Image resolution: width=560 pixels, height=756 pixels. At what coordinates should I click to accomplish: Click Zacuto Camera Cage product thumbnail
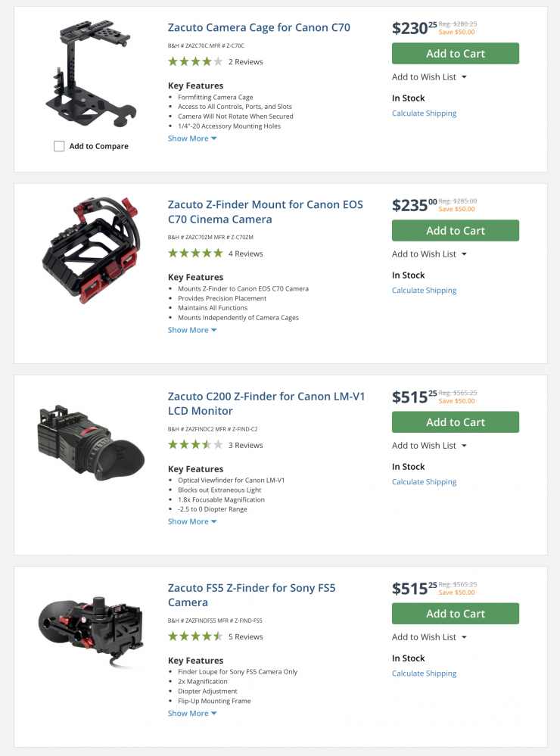pos(91,76)
